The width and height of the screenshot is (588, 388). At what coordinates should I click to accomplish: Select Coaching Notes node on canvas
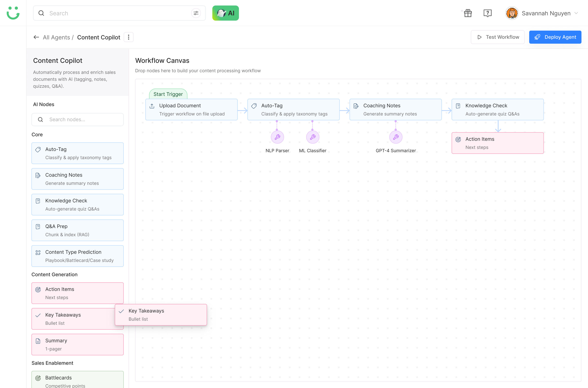pyautogui.click(x=395, y=110)
